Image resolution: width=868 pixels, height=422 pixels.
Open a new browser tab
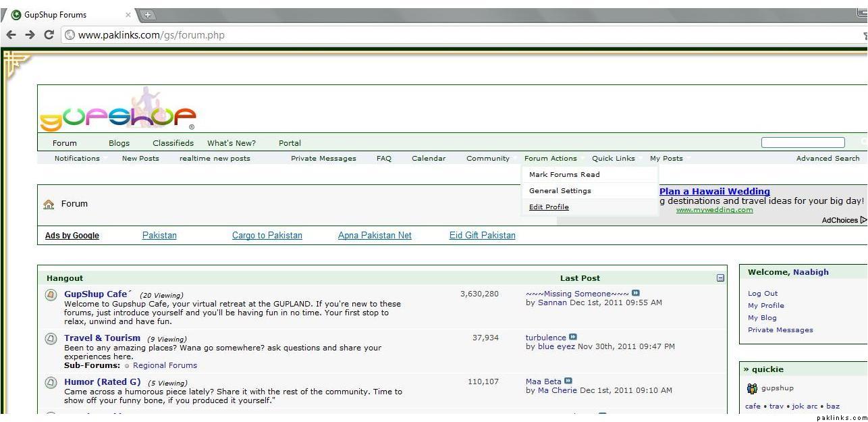148,15
